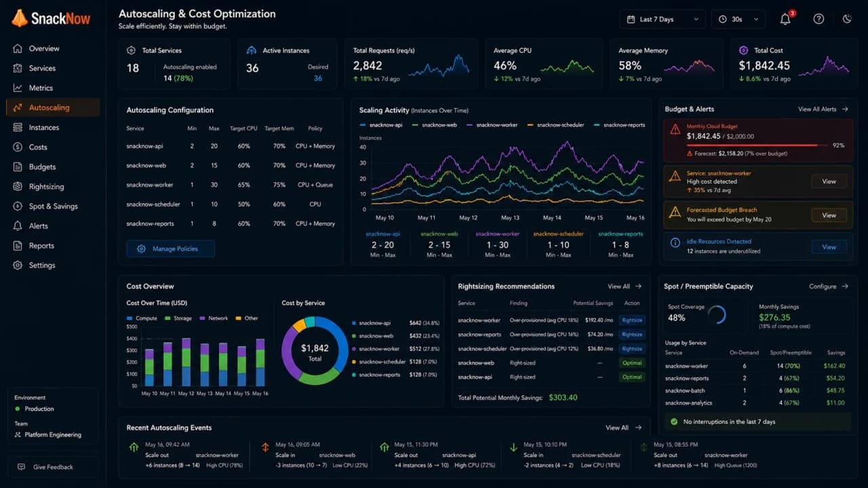This screenshot has width=868, height=488.
Task: Toggle the Storage legend in cost chart
Action: pyautogui.click(x=178, y=318)
